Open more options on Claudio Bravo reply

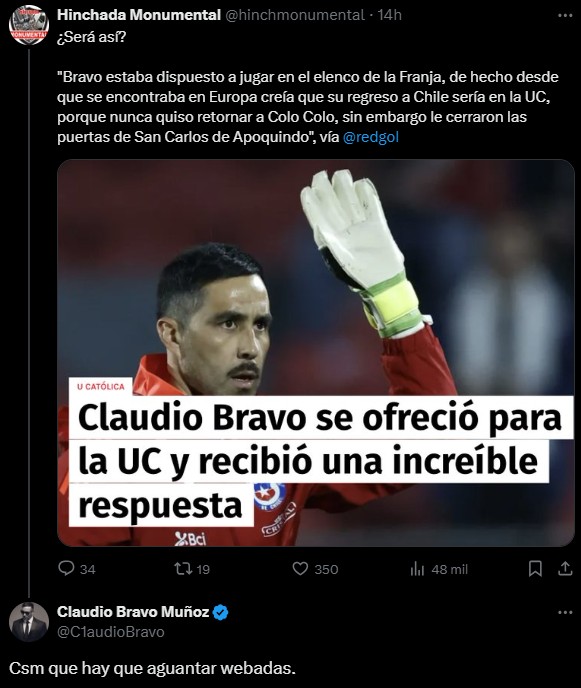click(x=565, y=612)
